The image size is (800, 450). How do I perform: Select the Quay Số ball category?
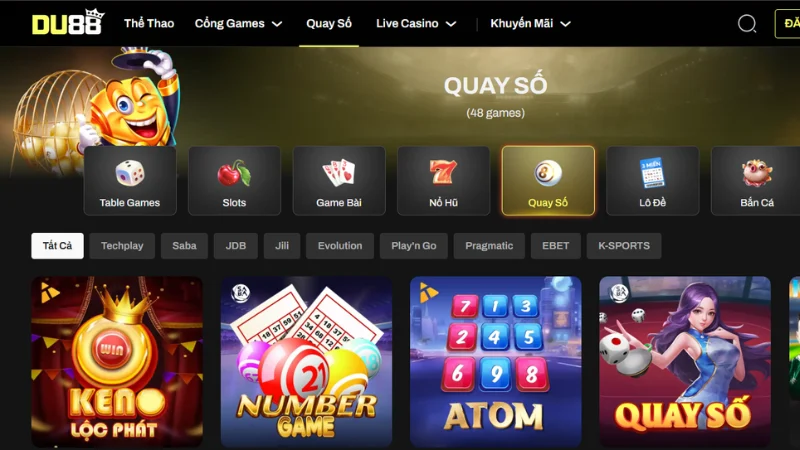click(x=548, y=181)
